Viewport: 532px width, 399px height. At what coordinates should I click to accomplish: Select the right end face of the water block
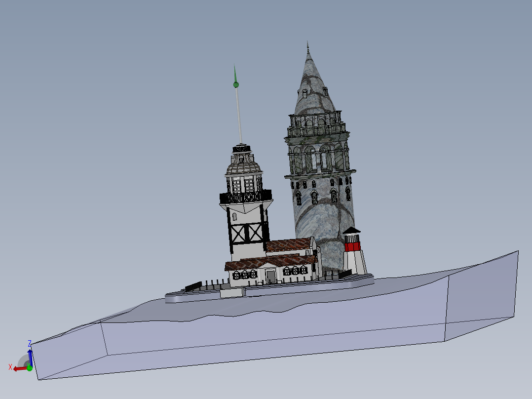tap(481, 296)
